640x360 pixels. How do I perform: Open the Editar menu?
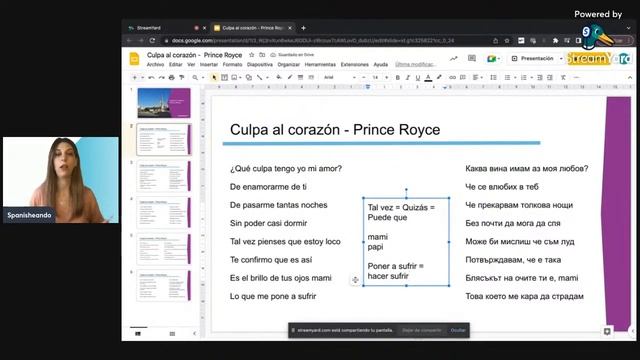point(176,64)
